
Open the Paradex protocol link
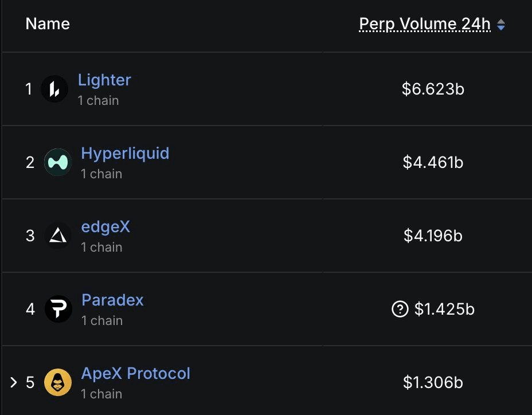pyautogui.click(x=112, y=300)
